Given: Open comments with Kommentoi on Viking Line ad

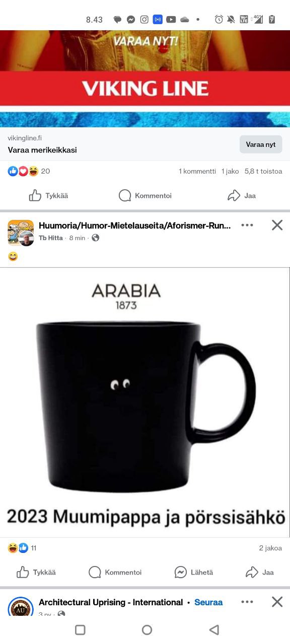Looking at the screenshot, I should pyautogui.click(x=145, y=196).
